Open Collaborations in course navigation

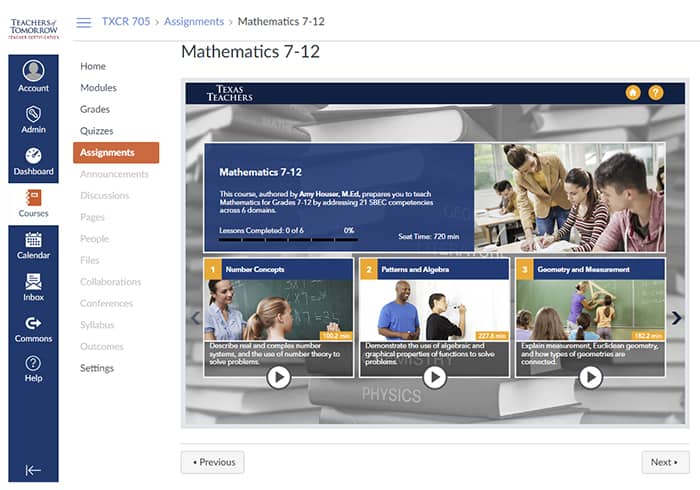pos(110,282)
